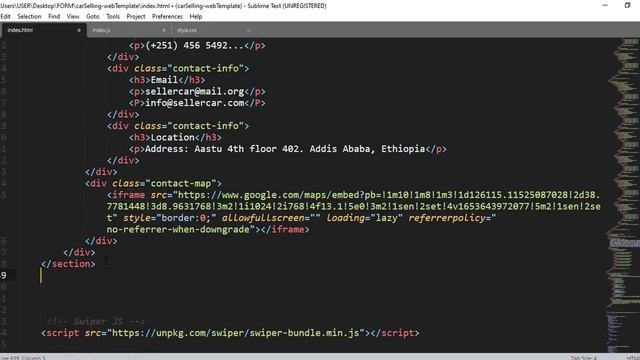Minimize the Sublime Text window
Image resolution: width=640 pixels, height=360 pixels.
click(x=605, y=5)
